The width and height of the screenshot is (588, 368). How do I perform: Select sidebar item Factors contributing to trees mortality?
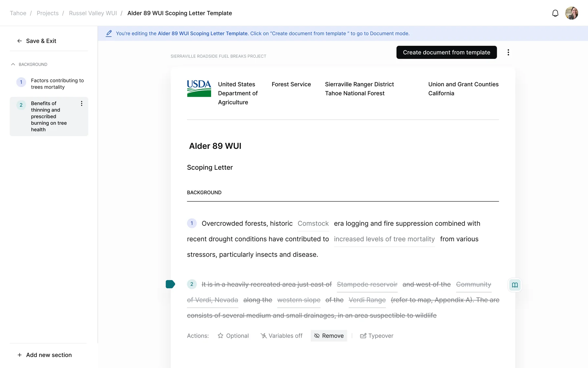click(x=49, y=84)
